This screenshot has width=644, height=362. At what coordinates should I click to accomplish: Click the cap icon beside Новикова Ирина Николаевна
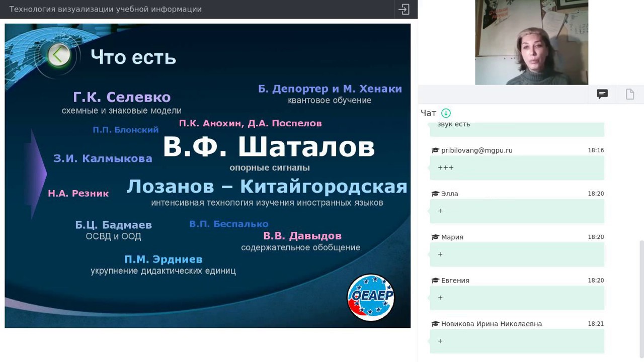435,324
